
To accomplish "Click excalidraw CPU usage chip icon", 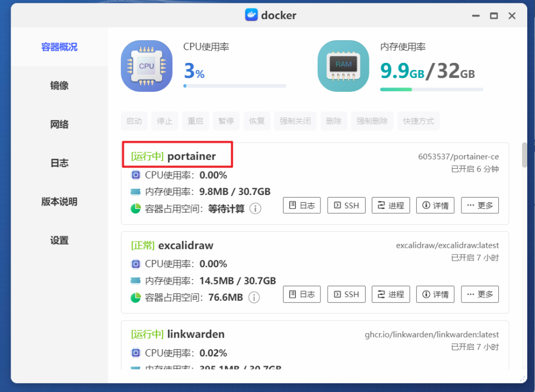I will 136,264.
